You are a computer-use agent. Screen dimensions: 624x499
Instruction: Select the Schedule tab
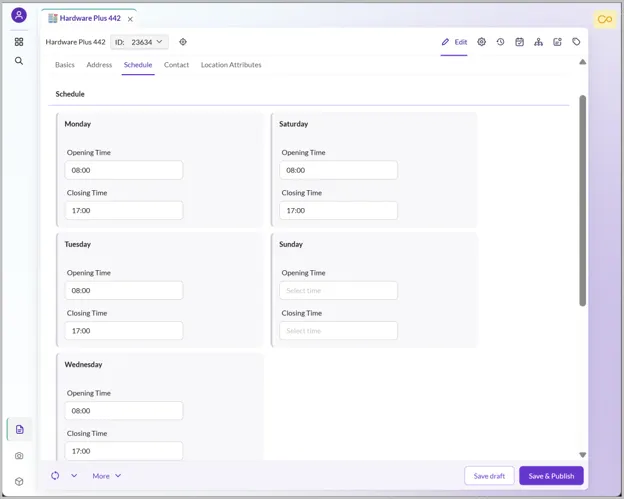[138, 65]
